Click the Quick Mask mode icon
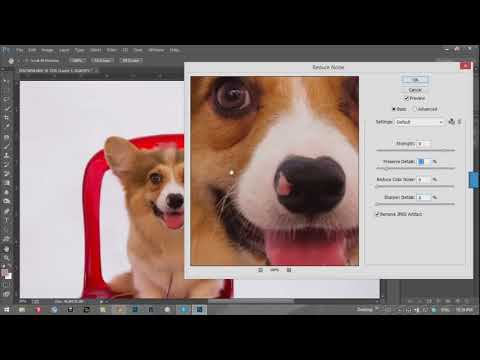This screenshot has width=480, height=360. point(6,285)
